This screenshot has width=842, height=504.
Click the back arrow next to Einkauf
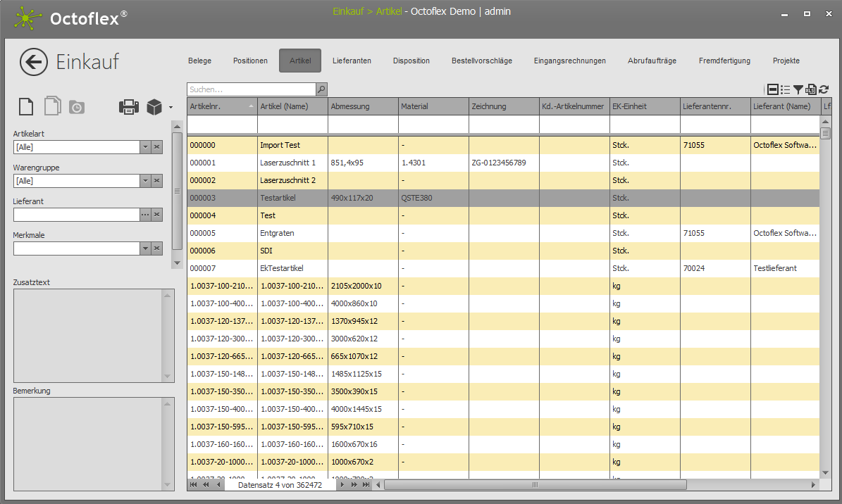tap(34, 62)
